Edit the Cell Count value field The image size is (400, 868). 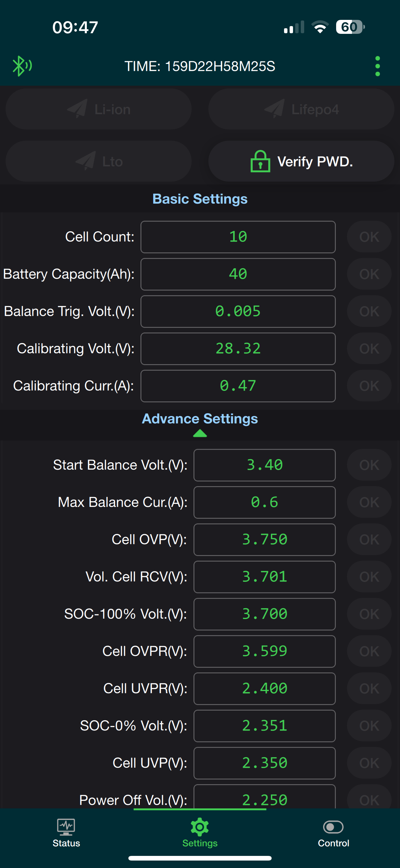[238, 237]
